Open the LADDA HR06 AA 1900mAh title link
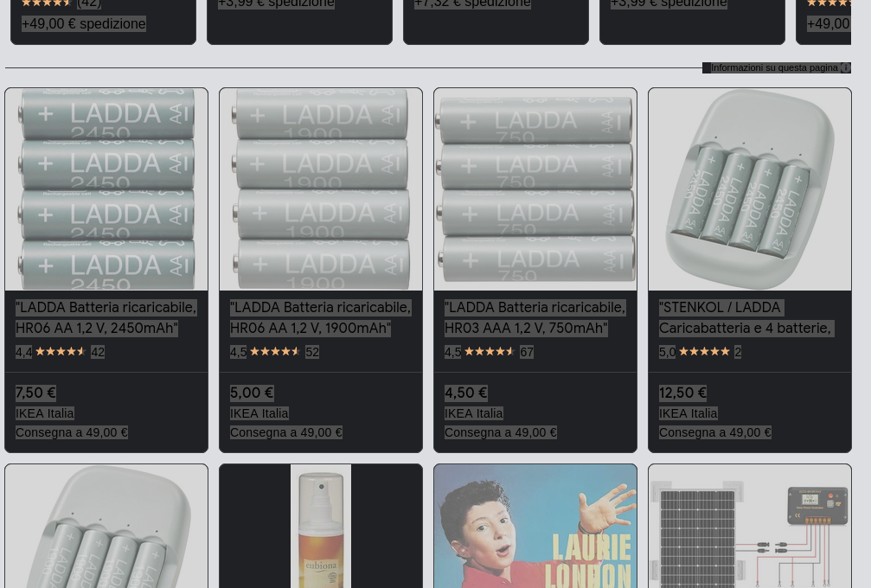871x588 pixels. pos(320,317)
